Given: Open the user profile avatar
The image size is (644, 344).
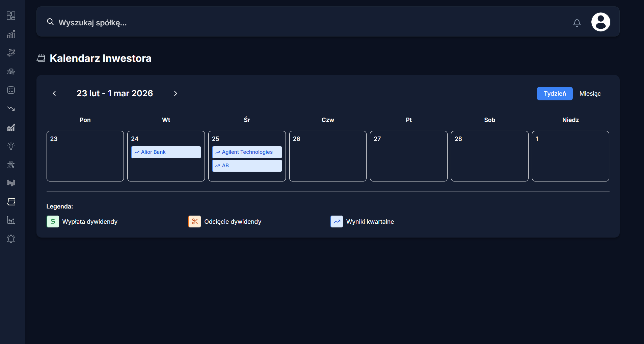Looking at the screenshot, I should point(600,22).
